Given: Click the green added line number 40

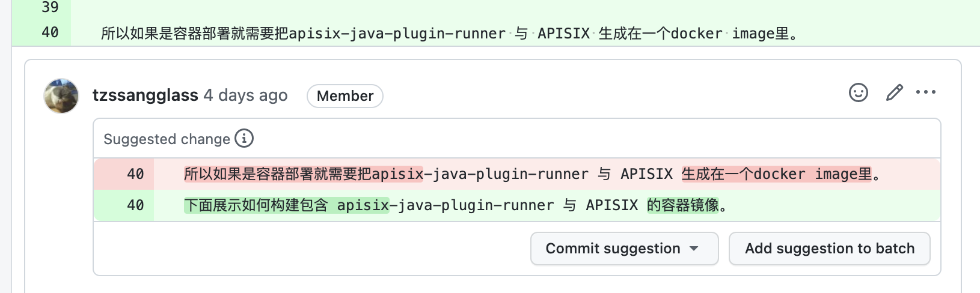Looking at the screenshot, I should [135, 205].
